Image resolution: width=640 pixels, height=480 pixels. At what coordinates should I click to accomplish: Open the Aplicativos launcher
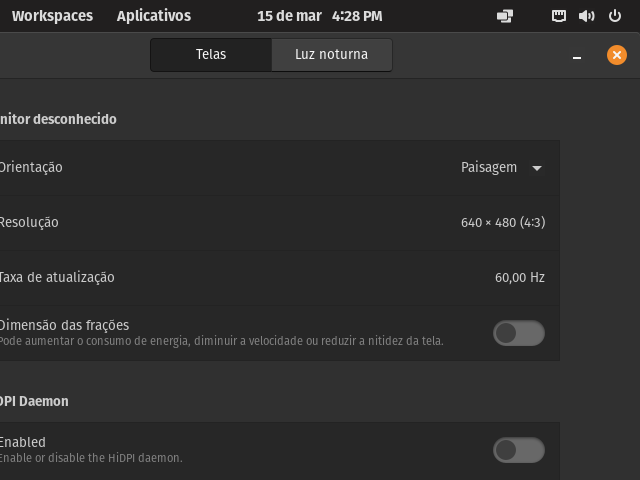153,16
